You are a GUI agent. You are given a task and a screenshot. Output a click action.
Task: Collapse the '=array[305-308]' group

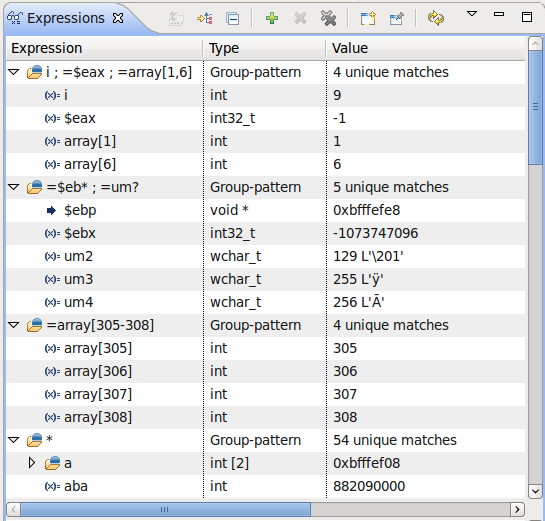tap(14, 325)
